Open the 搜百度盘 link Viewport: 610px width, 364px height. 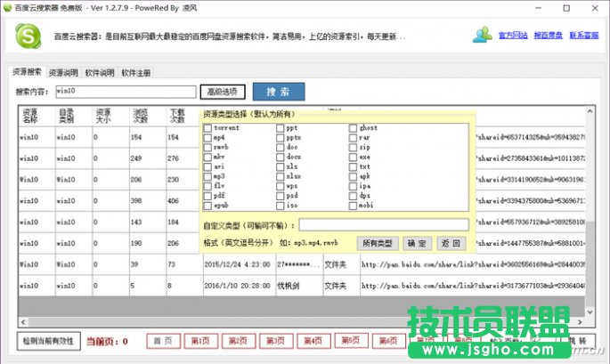pyautogui.click(x=548, y=36)
